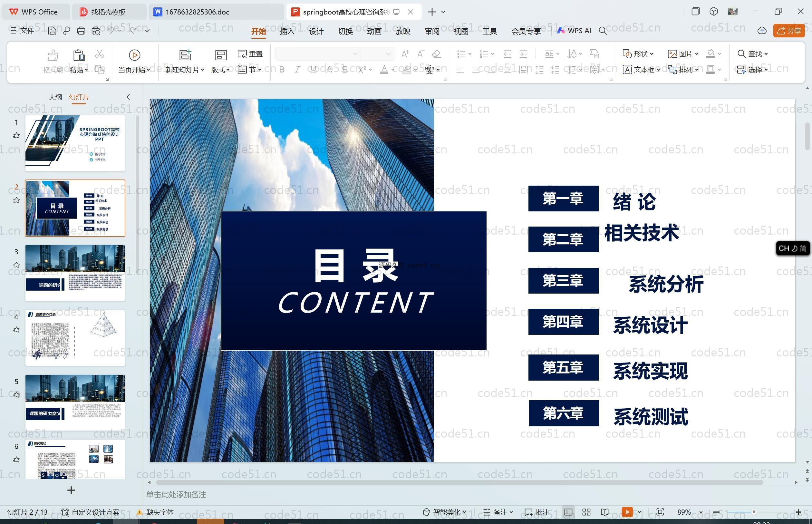
Task: Toggle the align left paragraph button
Action: click(x=460, y=70)
